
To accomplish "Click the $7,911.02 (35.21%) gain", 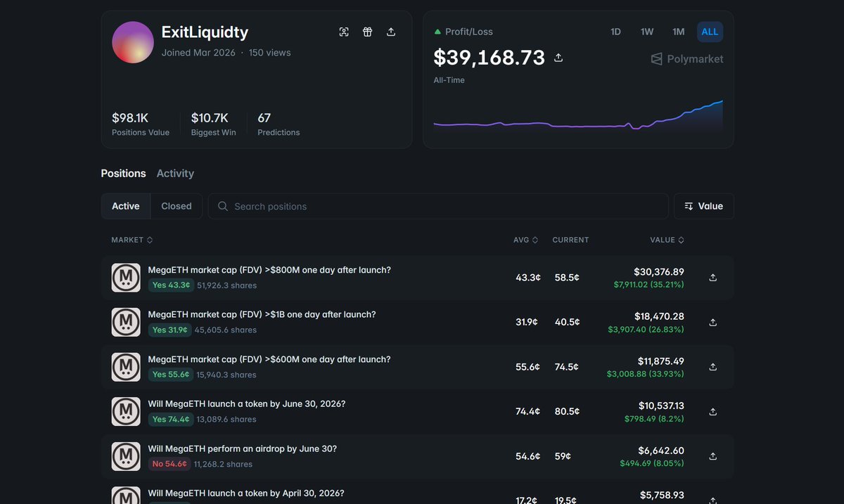I will [648, 285].
